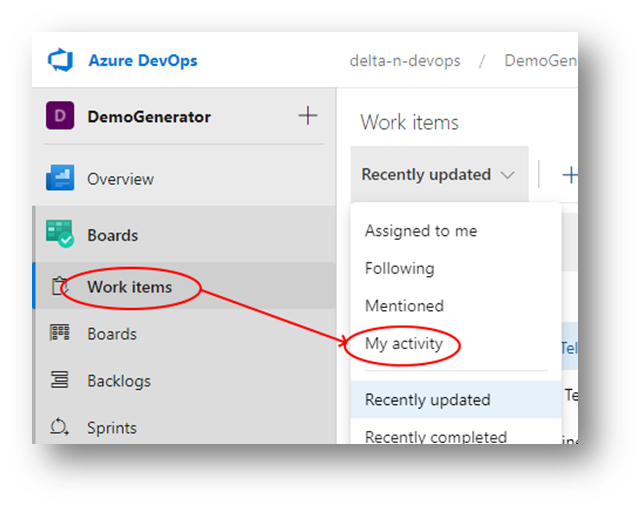Click the Sprints cycle icon
The image size is (643, 509).
pos(59,427)
